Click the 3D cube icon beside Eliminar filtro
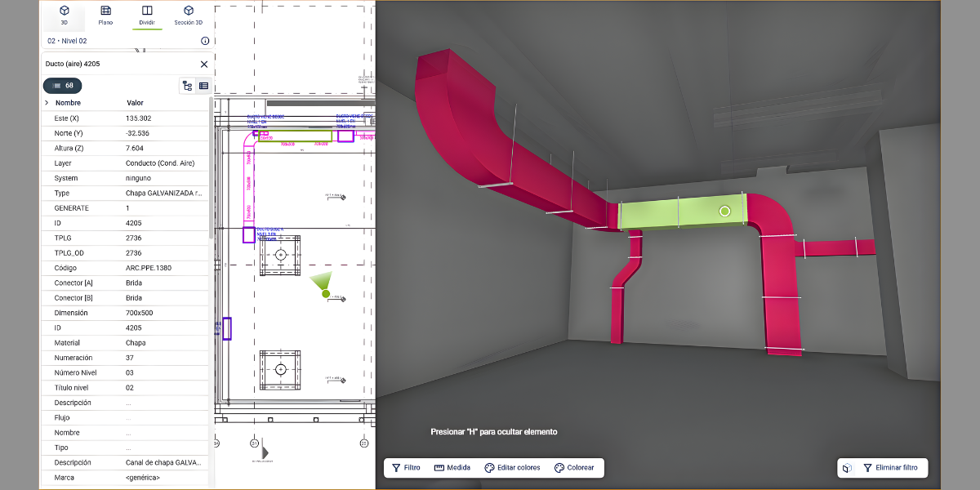This screenshot has height=490, width=980. (x=848, y=468)
